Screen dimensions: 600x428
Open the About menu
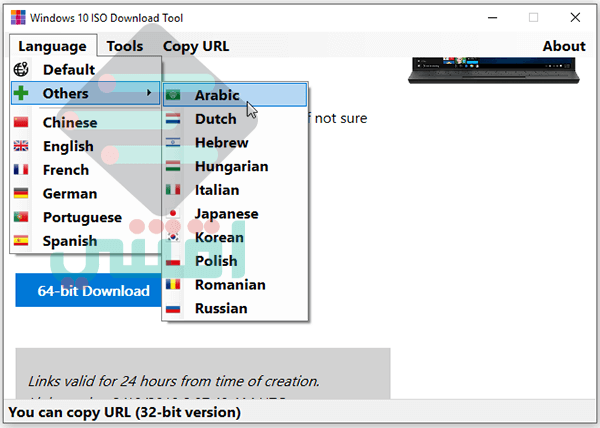tap(564, 46)
